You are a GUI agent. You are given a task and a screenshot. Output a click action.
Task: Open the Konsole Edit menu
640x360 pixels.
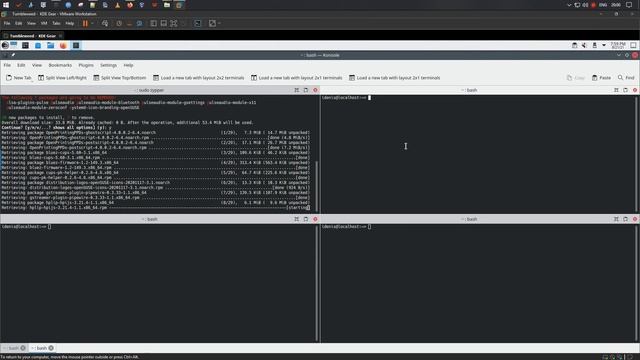21,65
